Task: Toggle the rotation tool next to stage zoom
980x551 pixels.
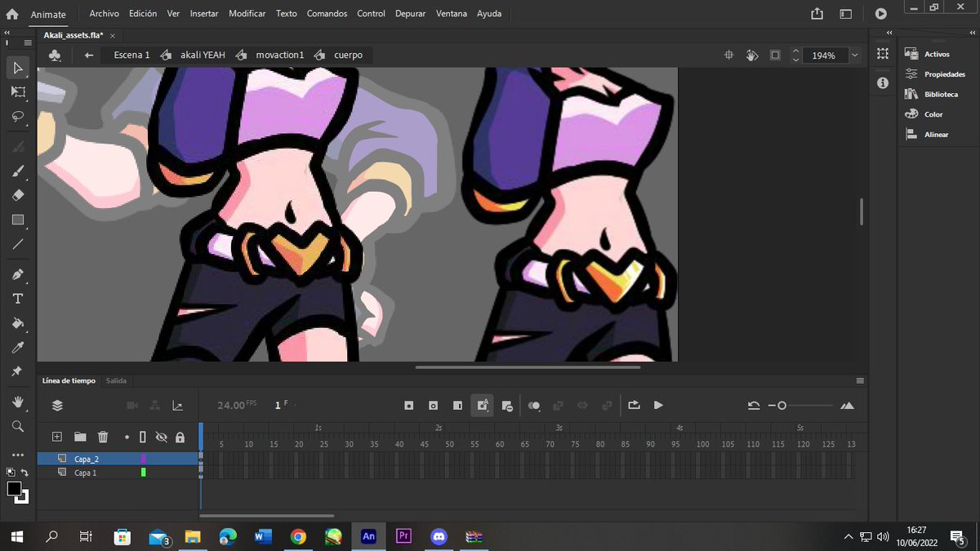Action: 752,56
